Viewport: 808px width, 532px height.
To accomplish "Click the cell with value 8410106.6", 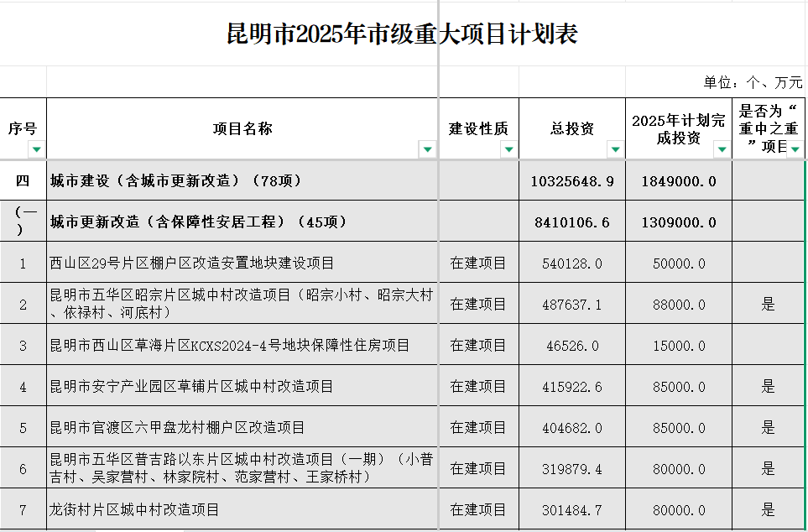I will point(572,222).
